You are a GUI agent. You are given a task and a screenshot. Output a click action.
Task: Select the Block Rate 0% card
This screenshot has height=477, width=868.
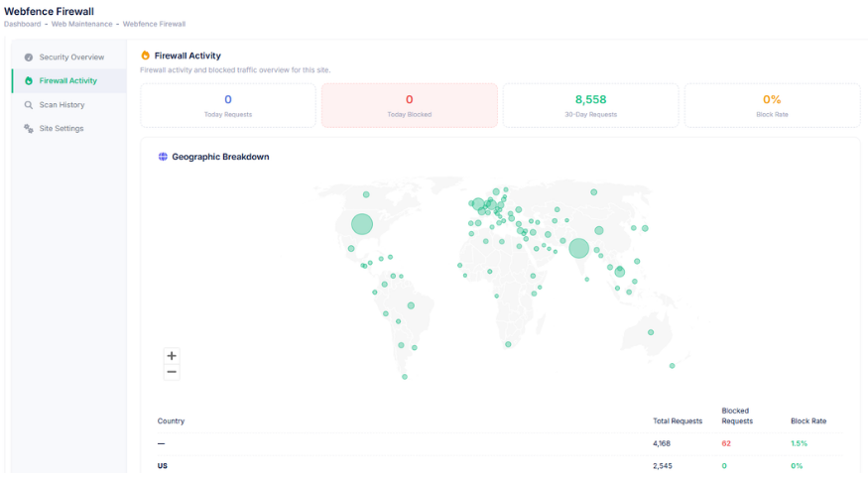coord(772,106)
